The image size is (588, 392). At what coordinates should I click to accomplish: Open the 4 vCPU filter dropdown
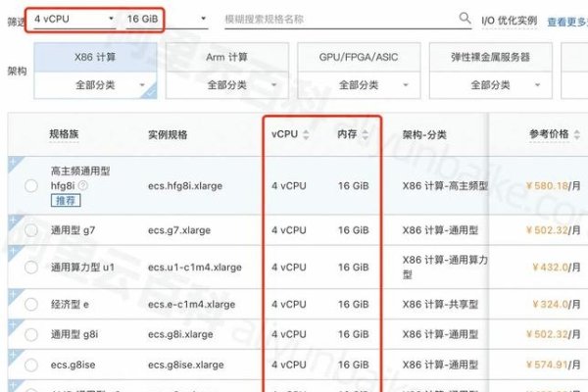(73, 19)
